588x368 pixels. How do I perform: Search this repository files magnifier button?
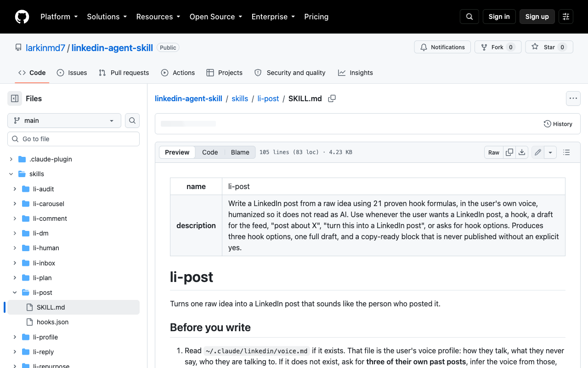(x=132, y=121)
